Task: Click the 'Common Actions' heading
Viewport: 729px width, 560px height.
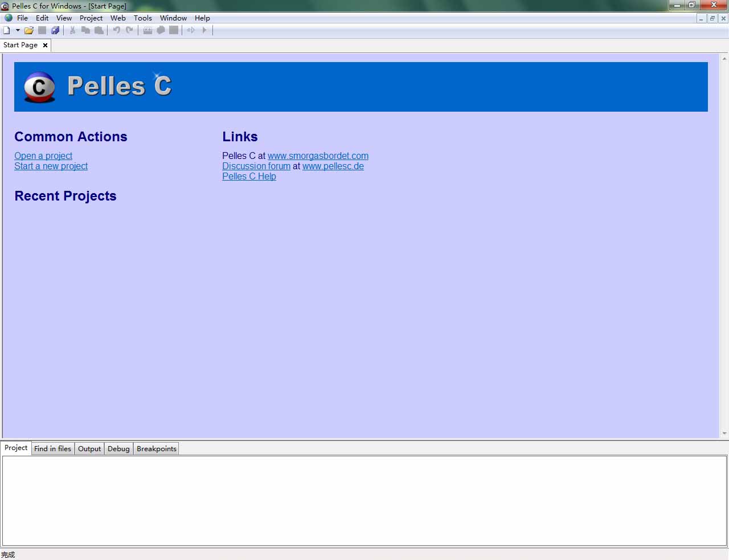Action: 71,137
